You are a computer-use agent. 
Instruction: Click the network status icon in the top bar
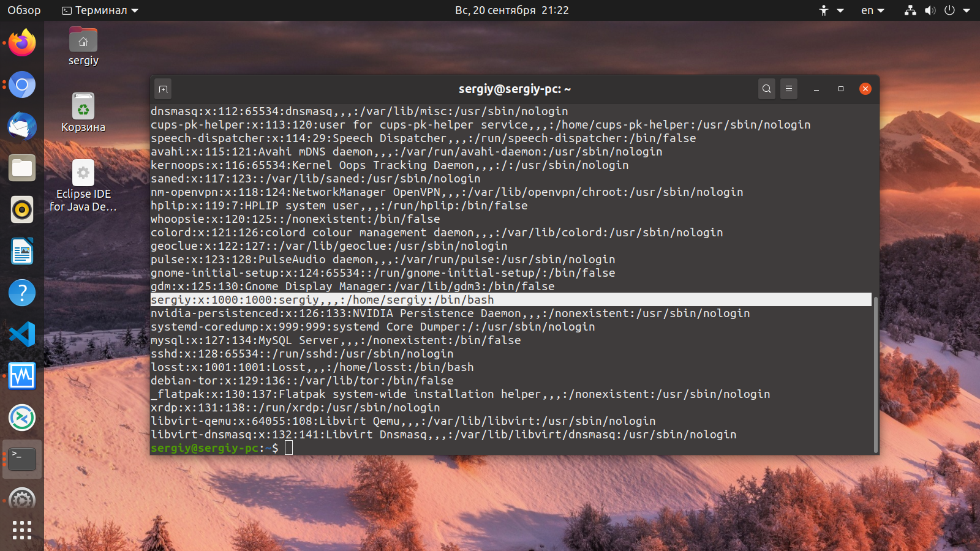[910, 10]
